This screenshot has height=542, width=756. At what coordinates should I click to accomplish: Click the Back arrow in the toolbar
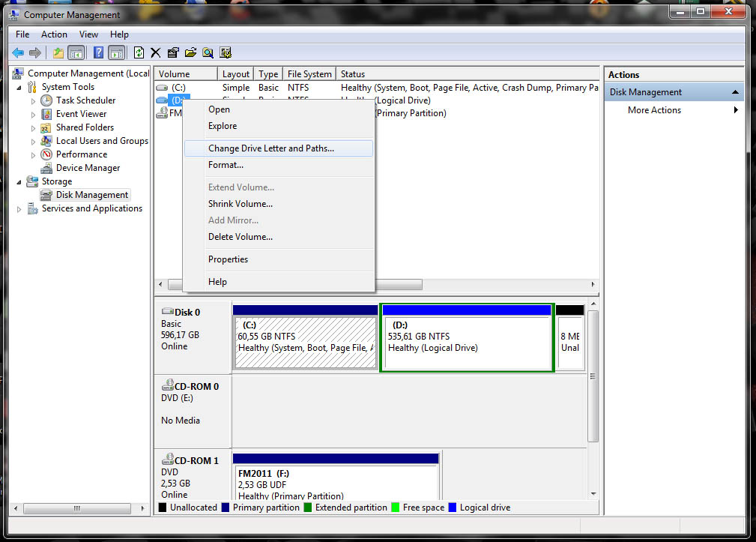(x=17, y=52)
